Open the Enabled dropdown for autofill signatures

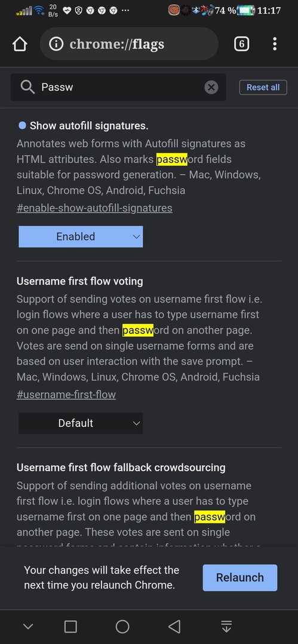81,237
